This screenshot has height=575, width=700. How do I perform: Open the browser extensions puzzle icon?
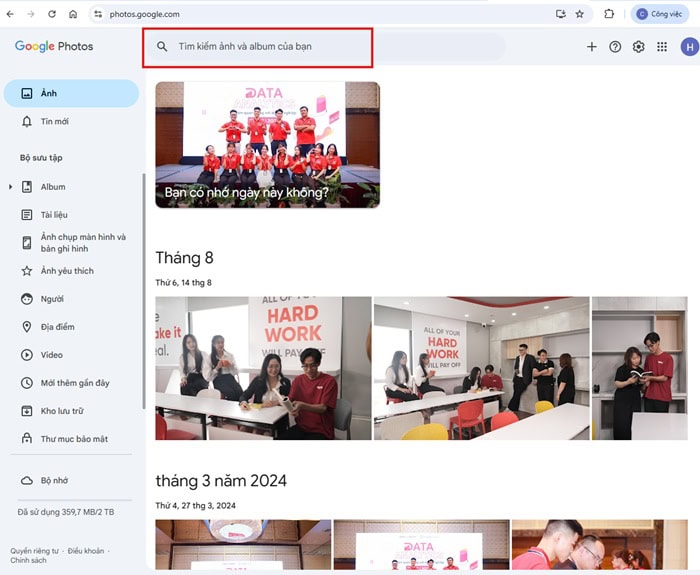[609, 14]
